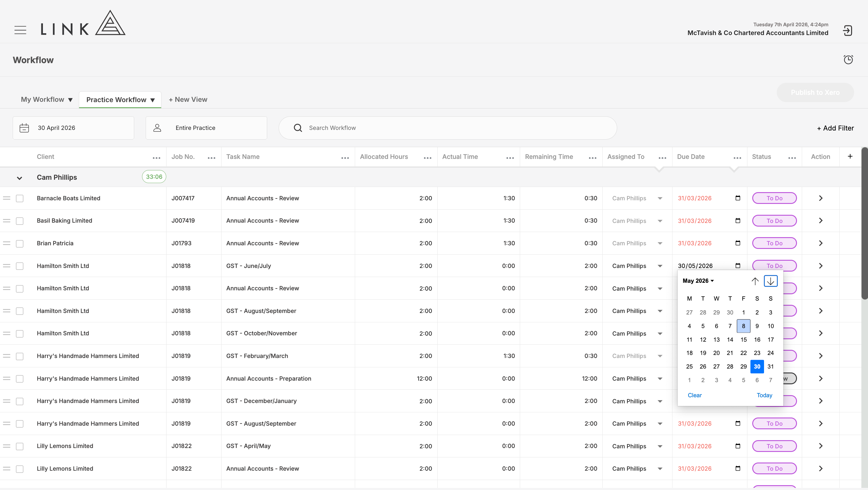Open Due Date column options ellipsis

(737, 158)
